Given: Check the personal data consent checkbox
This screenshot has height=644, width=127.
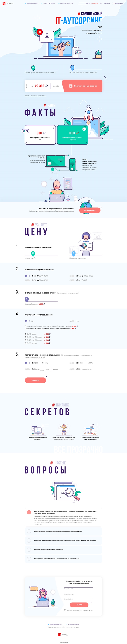Looking at the screenshot, I should [65, 610].
